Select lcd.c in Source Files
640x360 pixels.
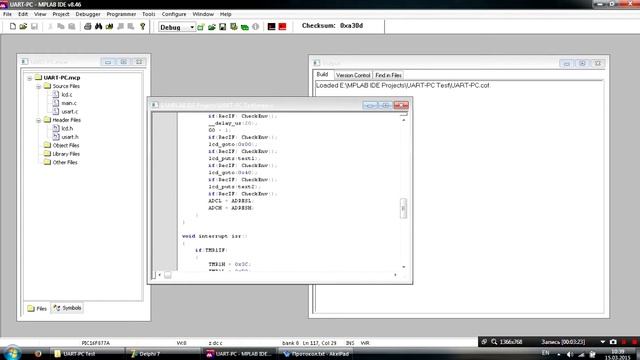point(67,95)
